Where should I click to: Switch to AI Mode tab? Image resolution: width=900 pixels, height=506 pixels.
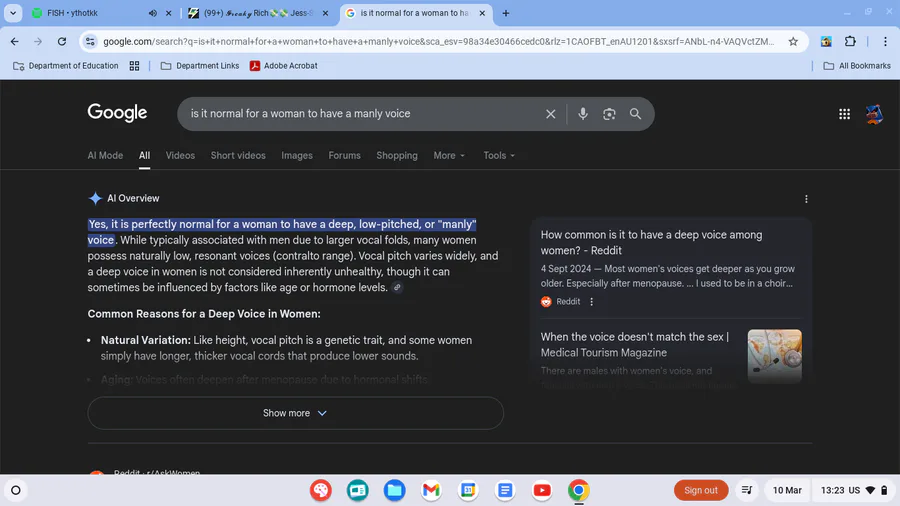[105, 155]
